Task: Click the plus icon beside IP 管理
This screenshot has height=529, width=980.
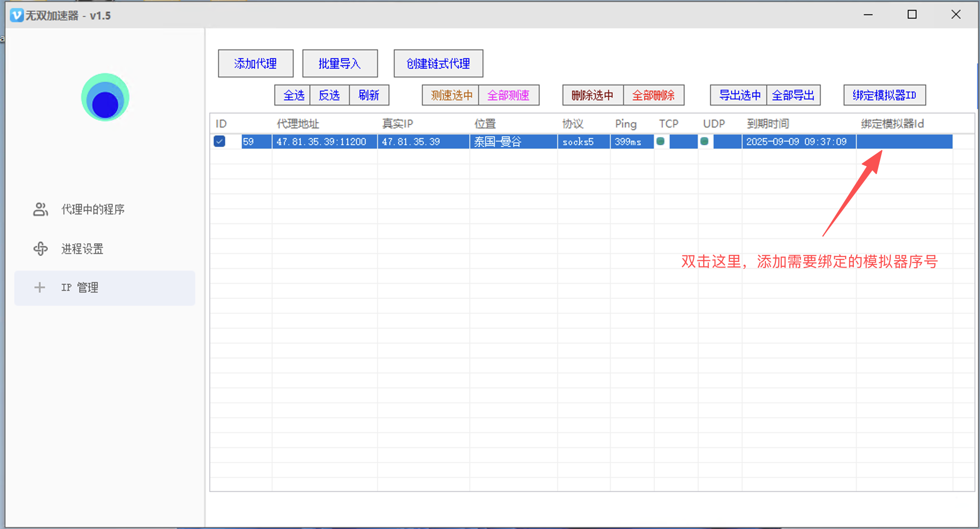Action: click(x=40, y=287)
